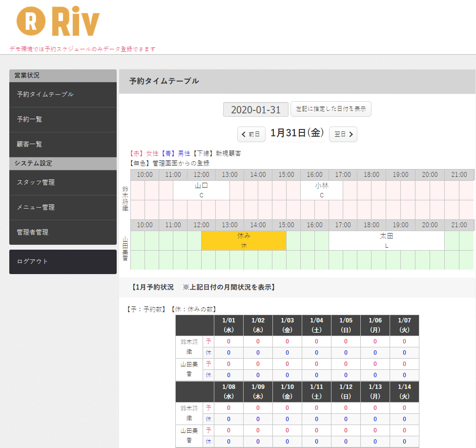Open 顧客一覧 menu item
The height and width of the screenshot is (448, 476).
(x=63, y=144)
